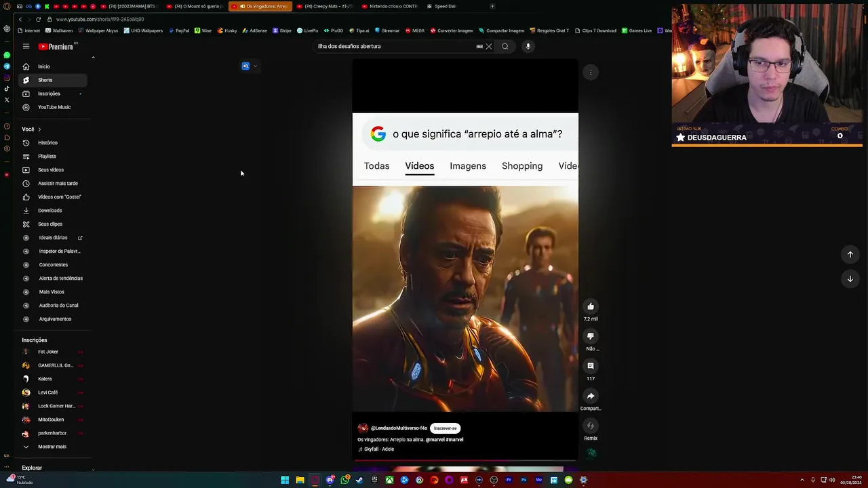Open Histórico from the sidebar
Screen dimensions: 868x488
(x=52, y=143)
